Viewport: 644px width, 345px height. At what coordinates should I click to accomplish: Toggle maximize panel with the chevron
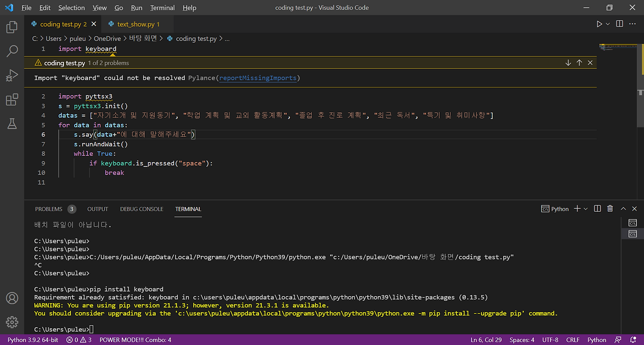[623, 208]
